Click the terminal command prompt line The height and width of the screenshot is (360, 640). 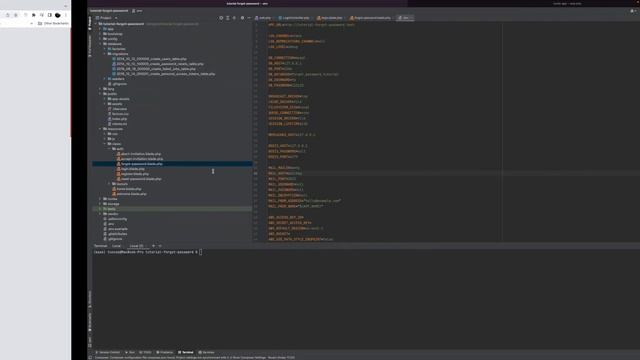147,252
